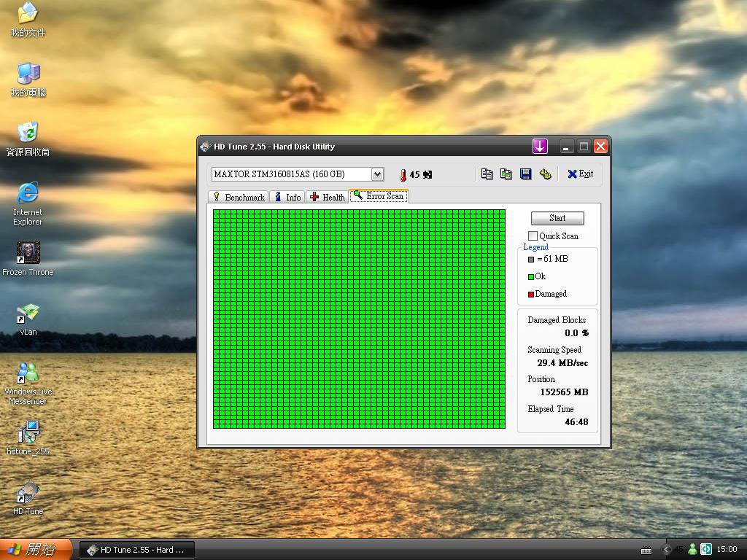Click the purple download arrow in title bar

pos(539,147)
